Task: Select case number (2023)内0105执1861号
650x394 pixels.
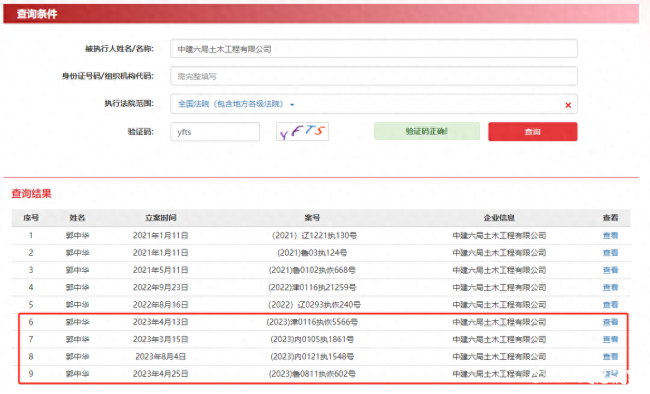Action: coord(312,340)
